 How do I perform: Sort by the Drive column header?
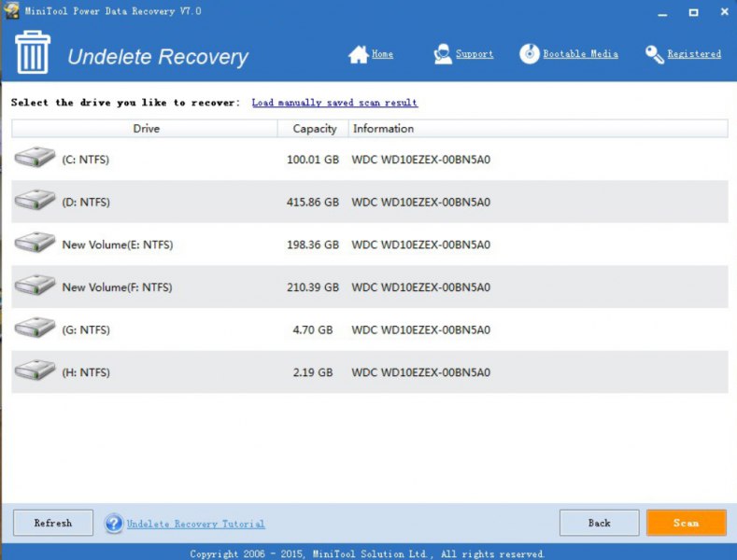(145, 128)
